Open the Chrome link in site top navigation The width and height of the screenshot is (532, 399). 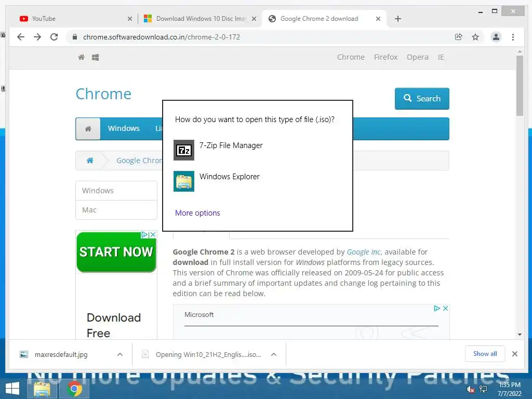[351, 57]
